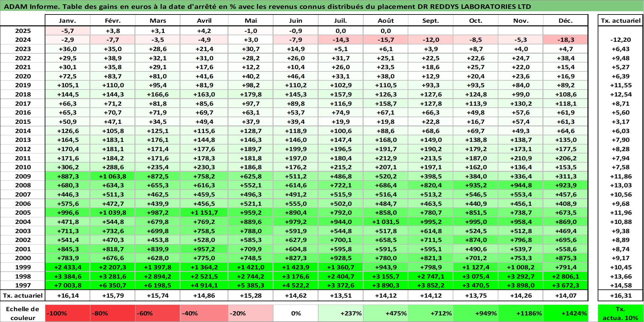Click the ADAM Informe title bar text

267,6
